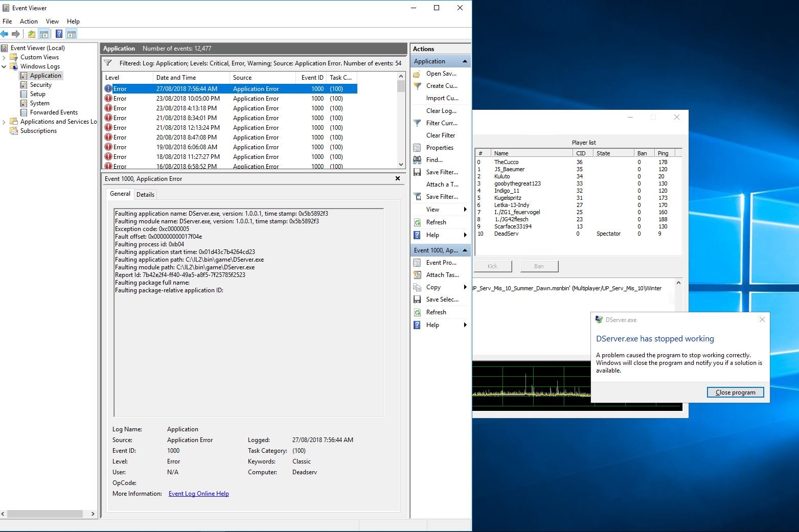Click the Attach Task To This Event icon

point(418,275)
